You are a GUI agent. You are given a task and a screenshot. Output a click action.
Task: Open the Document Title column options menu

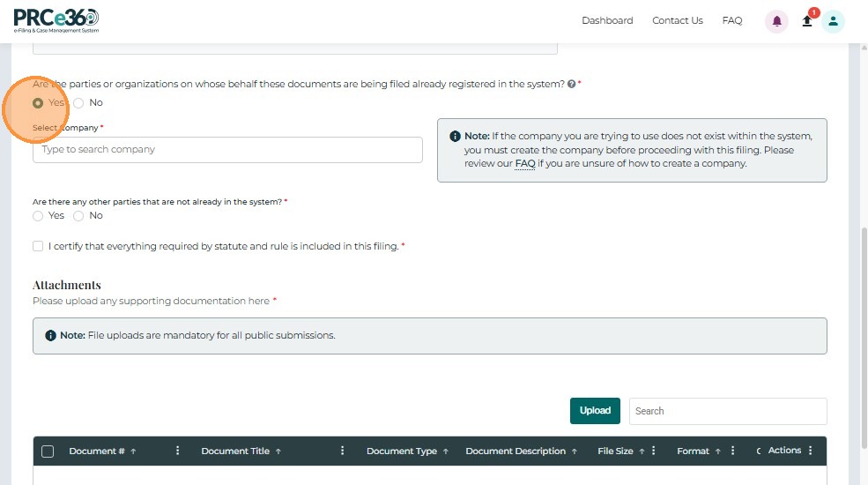click(x=342, y=451)
